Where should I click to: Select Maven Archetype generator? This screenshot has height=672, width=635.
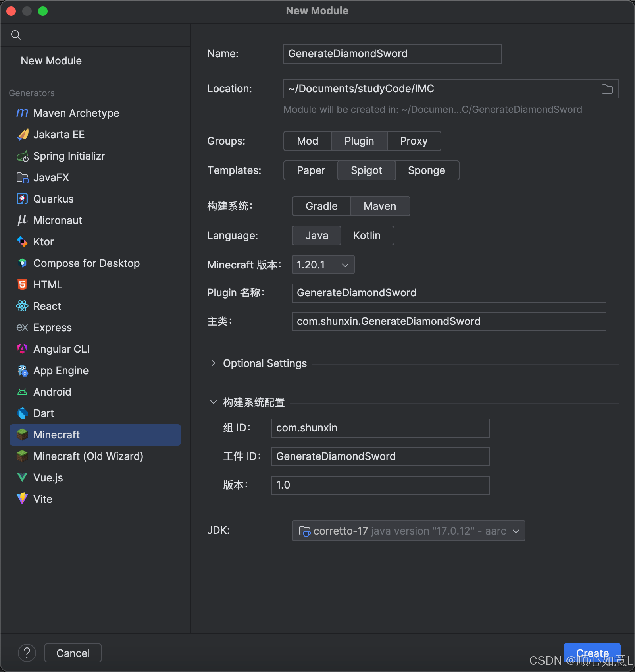pos(95,113)
